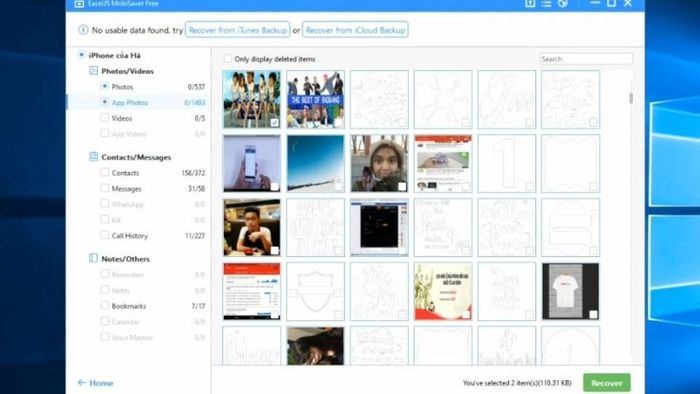This screenshot has height=394, width=700.
Task: Click the contacts count '158/372'
Action: coord(193,173)
